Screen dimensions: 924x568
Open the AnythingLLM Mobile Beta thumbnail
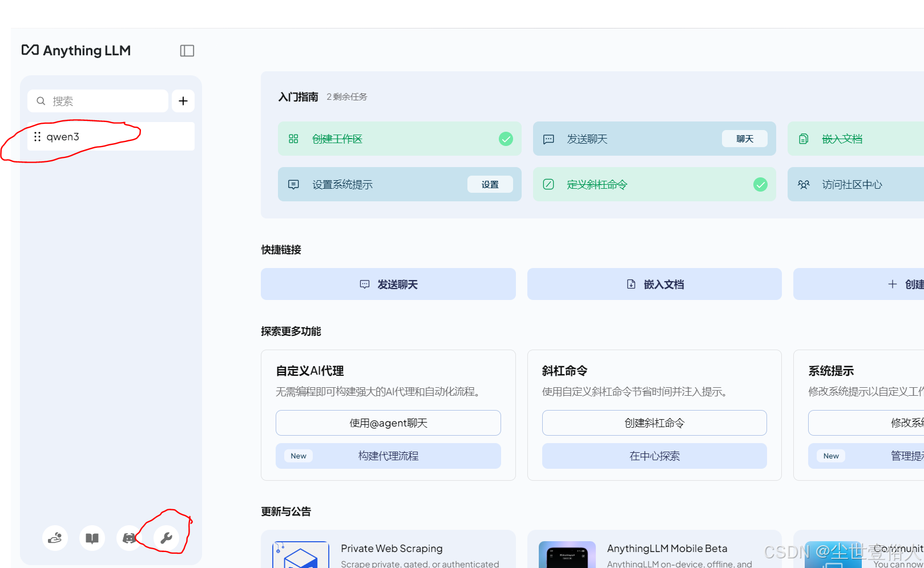point(567,555)
